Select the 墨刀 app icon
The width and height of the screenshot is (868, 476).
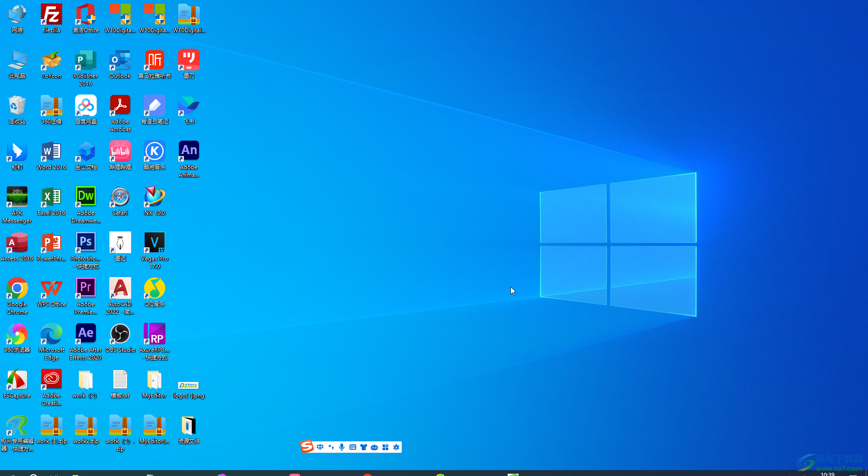tap(189, 64)
